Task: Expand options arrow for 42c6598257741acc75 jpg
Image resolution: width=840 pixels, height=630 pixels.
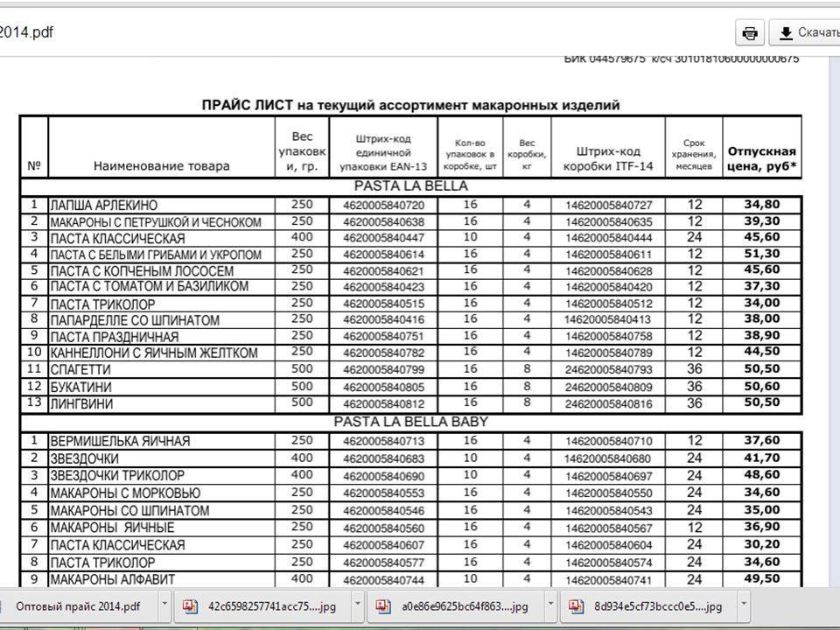Action: click(x=358, y=604)
